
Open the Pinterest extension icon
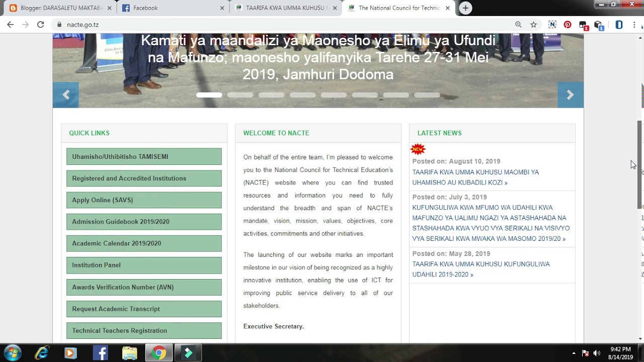click(568, 24)
